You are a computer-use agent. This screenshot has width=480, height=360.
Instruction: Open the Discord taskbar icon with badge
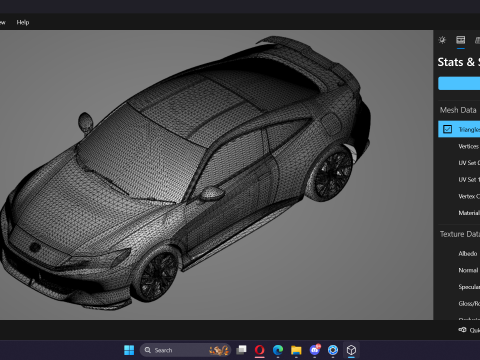coord(315,350)
